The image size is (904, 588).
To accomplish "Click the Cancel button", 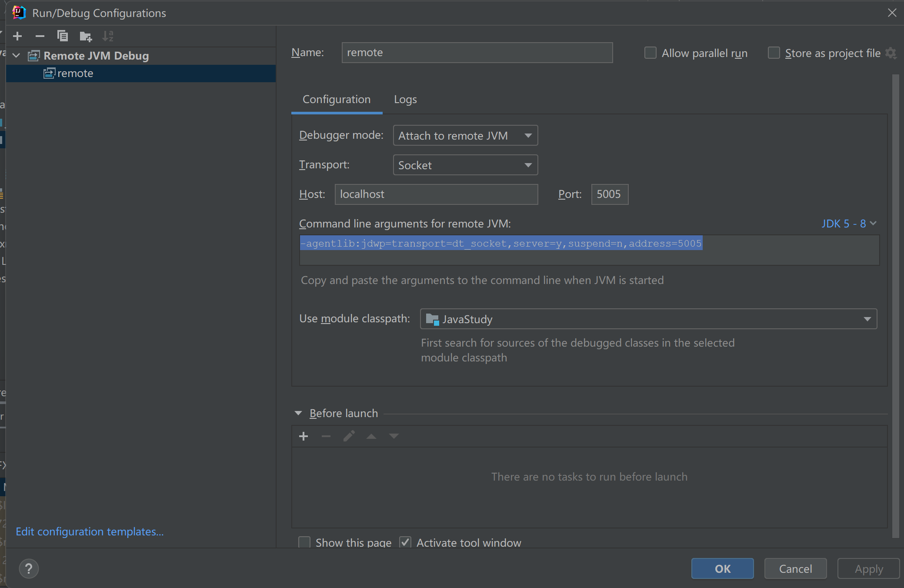I will tap(795, 569).
